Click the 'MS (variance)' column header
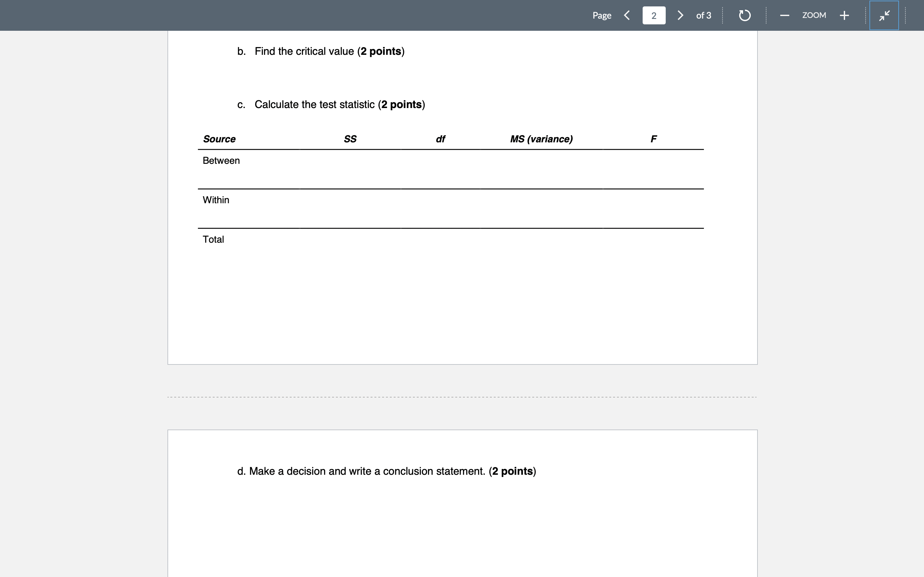Viewport: 924px width, 577px height. [542, 139]
